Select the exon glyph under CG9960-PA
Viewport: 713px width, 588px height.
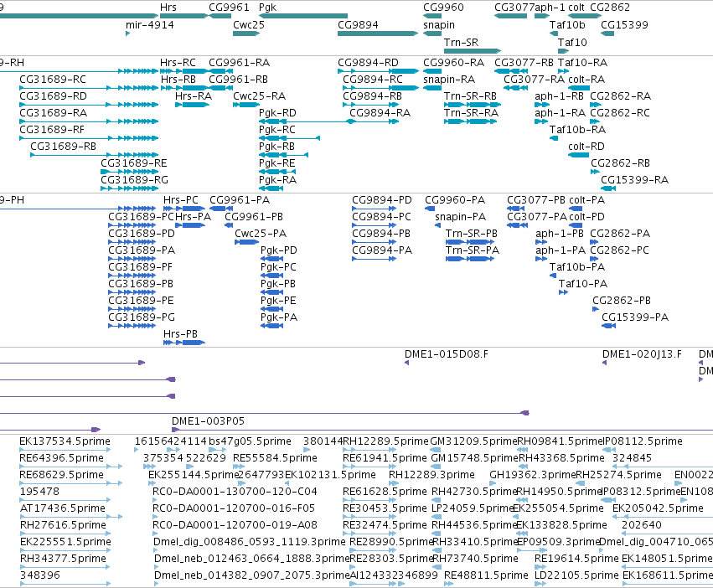click(430, 209)
